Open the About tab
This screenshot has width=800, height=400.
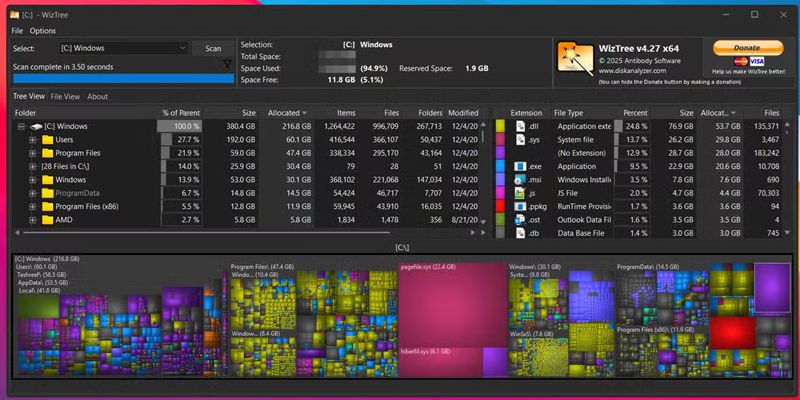[97, 97]
